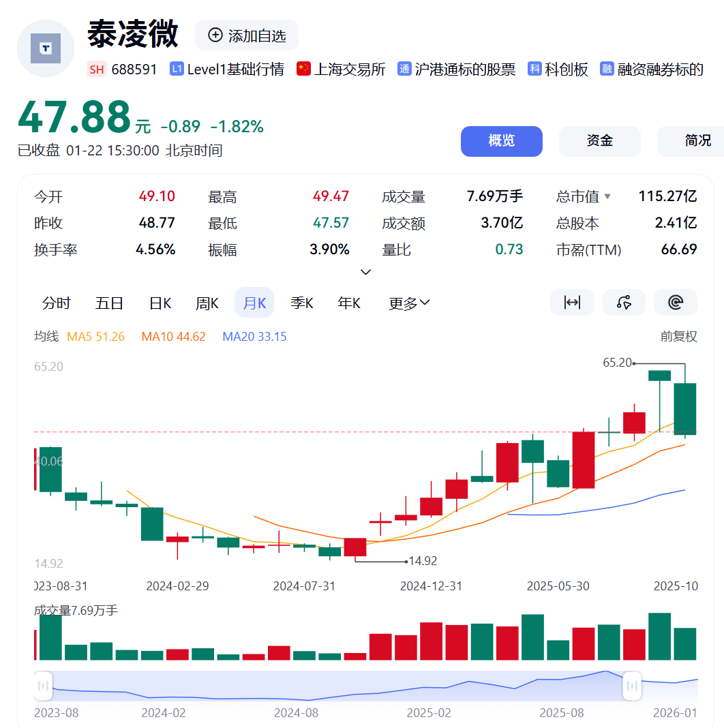
Task: Click the interval range measurement icon
Action: coord(571,303)
